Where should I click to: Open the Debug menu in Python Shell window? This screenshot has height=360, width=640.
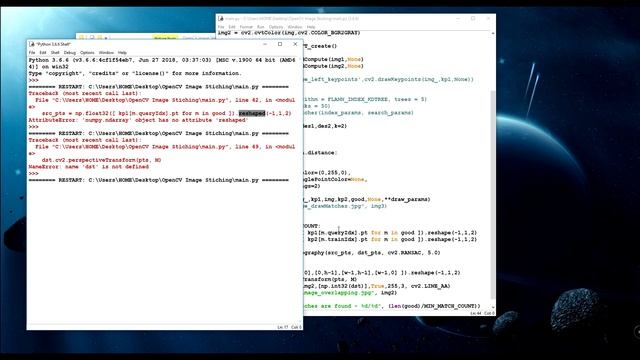[70, 53]
